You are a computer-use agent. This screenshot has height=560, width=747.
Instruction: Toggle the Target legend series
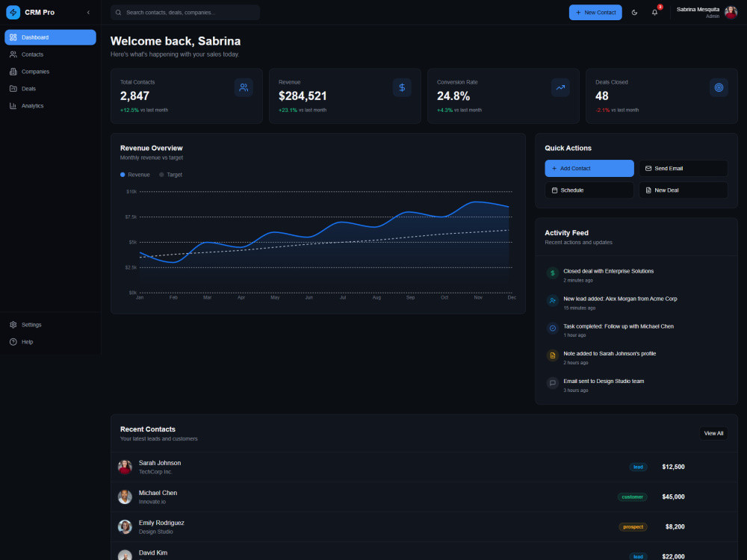click(170, 175)
